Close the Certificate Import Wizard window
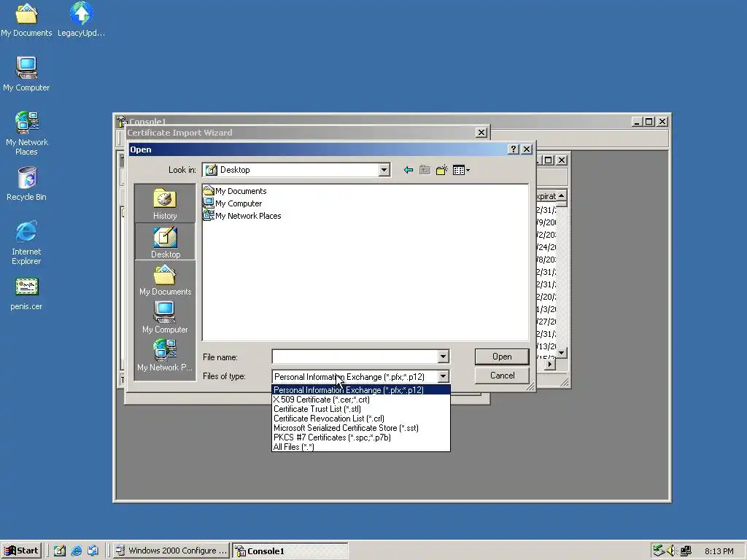 pos(481,133)
